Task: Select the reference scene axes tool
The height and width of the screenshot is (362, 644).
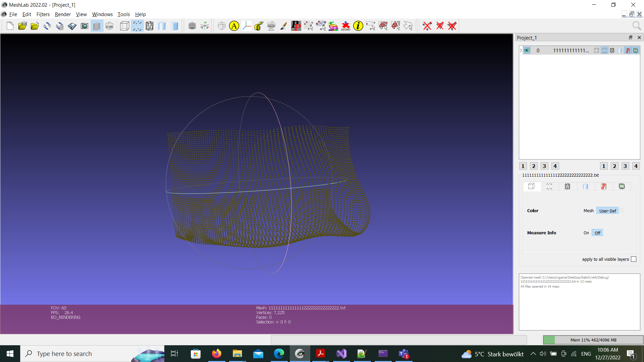Action: point(247,26)
